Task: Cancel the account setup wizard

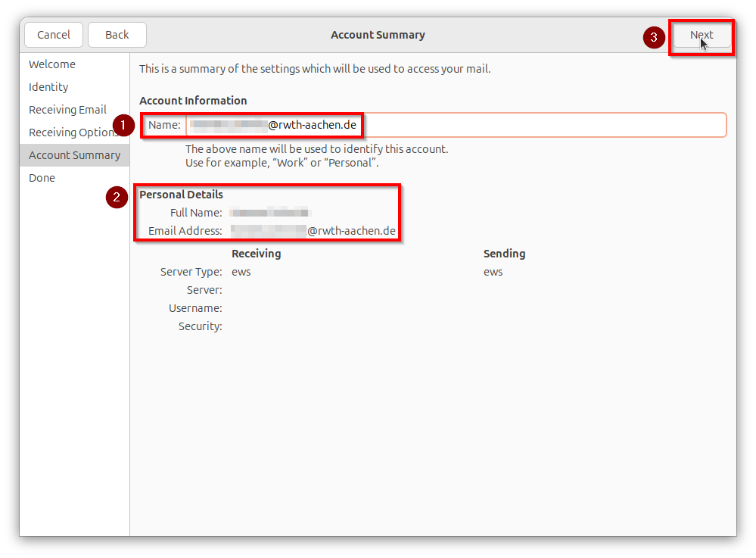Action: [x=53, y=34]
